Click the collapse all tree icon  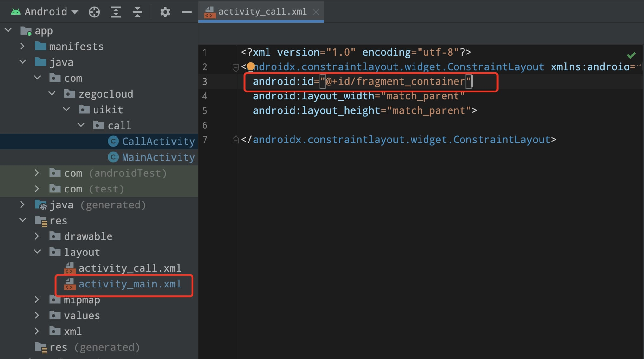pyautogui.click(x=137, y=12)
